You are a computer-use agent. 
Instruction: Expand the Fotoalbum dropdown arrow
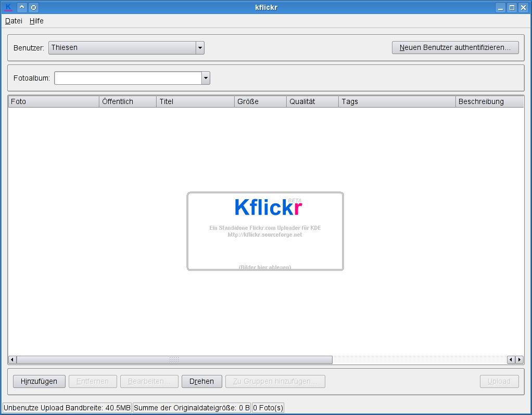[x=206, y=78]
